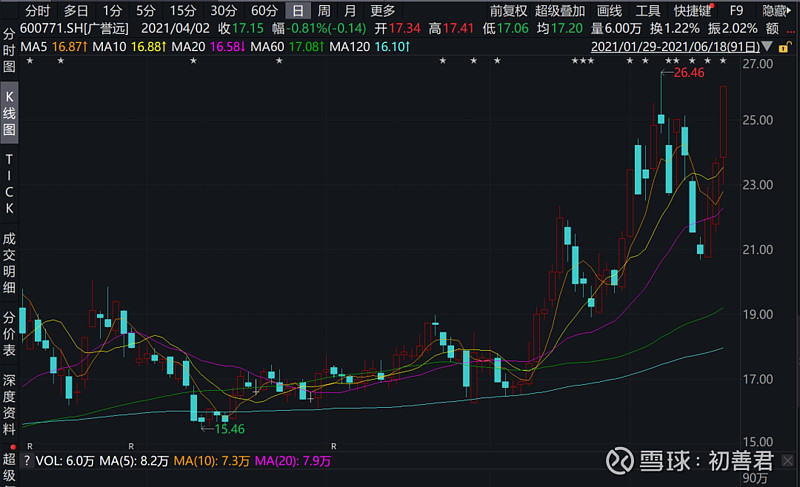Open the 画线 drawing tools
The image size is (800, 487).
pos(610,10)
